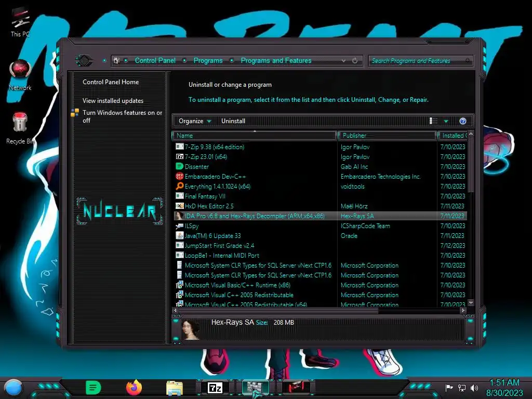
Task: Open the Start orb on taskbar
Action: tap(14, 388)
